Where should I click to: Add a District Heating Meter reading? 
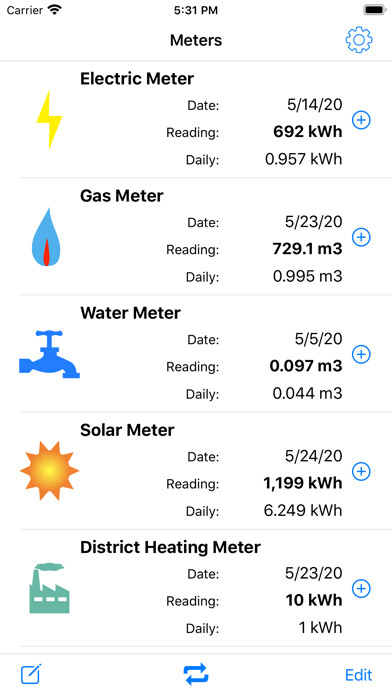pyautogui.click(x=361, y=588)
